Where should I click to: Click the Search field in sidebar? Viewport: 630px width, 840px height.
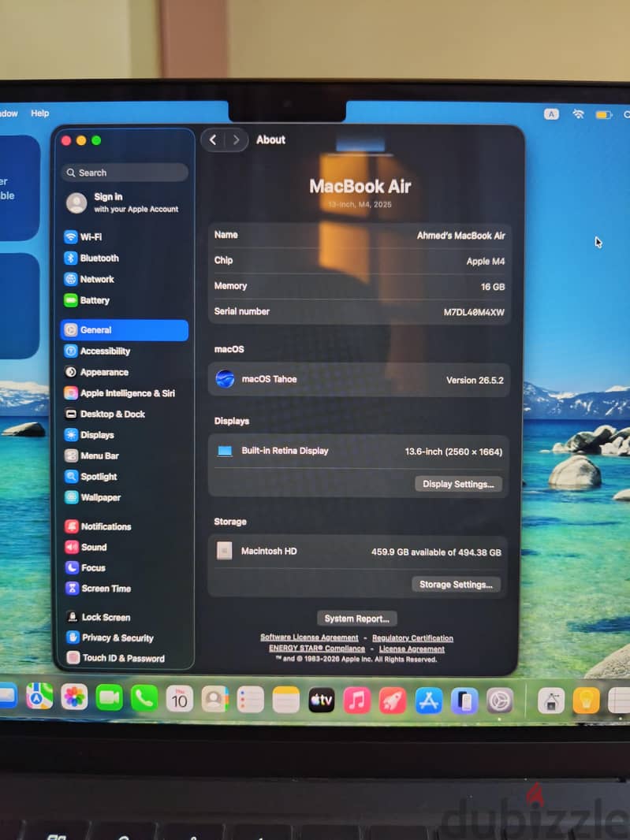(x=125, y=173)
